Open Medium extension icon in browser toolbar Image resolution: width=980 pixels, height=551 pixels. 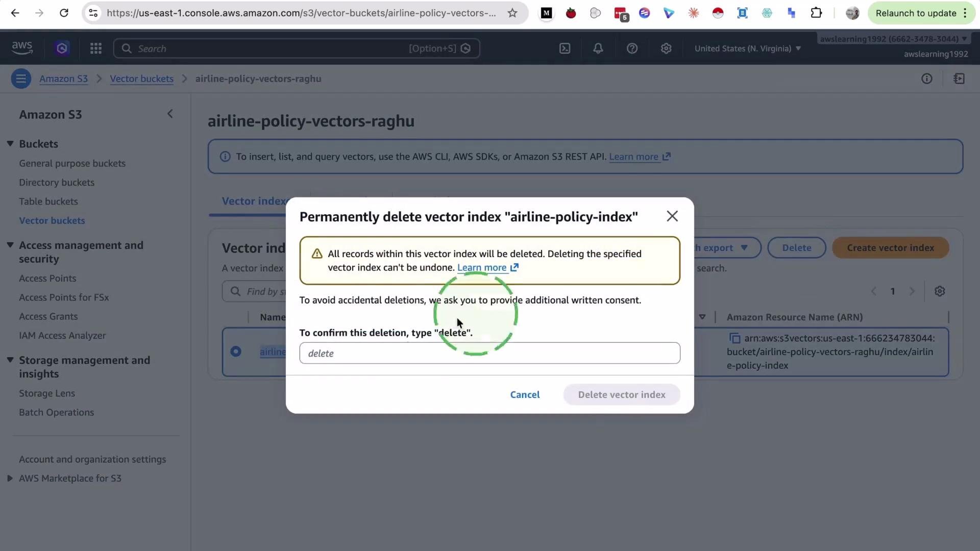click(546, 13)
